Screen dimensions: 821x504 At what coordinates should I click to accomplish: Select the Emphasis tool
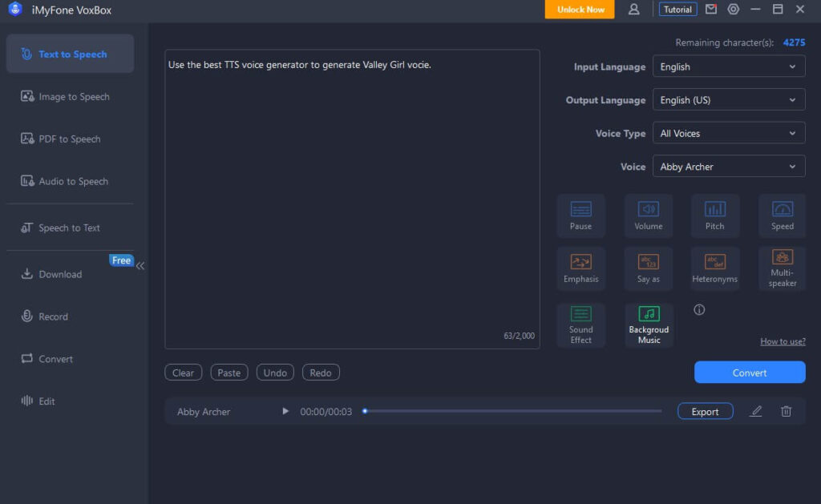pyautogui.click(x=580, y=268)
